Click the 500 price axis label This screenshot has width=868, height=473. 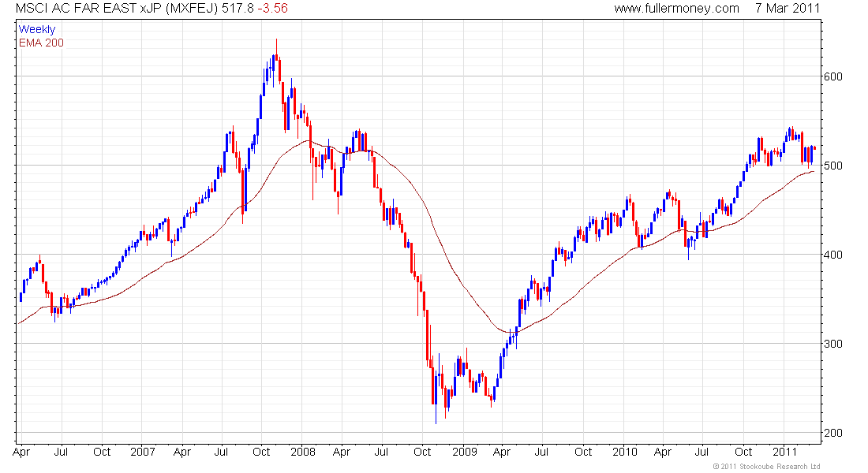pos(833,166)
